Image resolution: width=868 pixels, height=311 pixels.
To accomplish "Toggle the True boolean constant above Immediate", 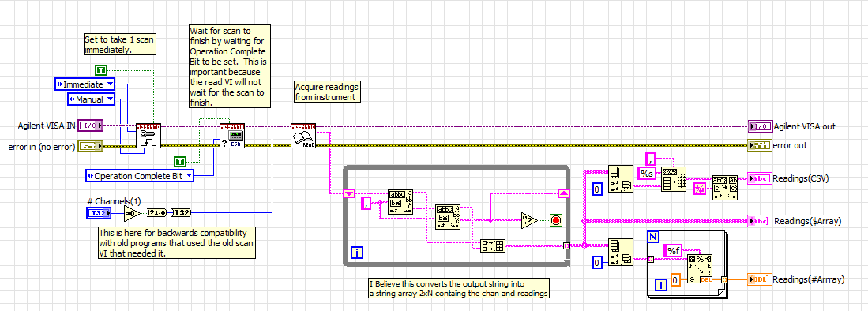I will pos(101,69).
